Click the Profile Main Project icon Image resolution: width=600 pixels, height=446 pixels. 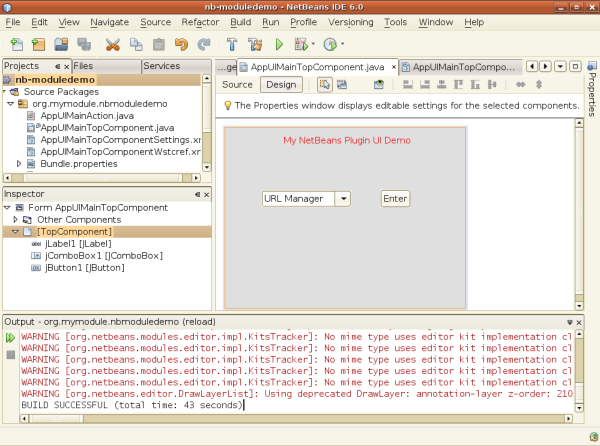(330, 44)
